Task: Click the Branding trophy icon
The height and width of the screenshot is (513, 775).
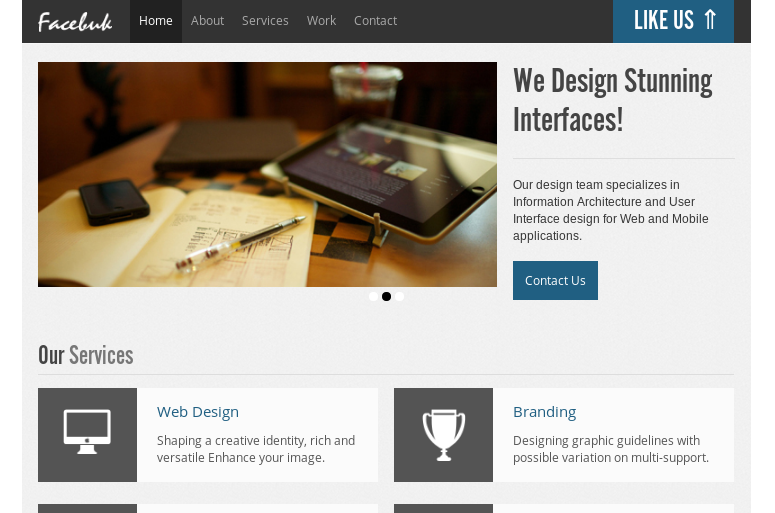Action: (443, 435)
